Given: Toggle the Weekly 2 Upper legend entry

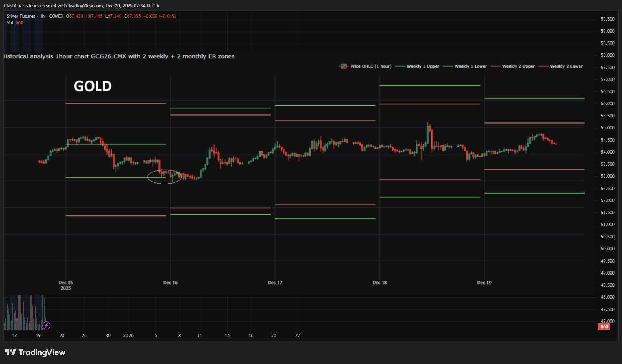Looking at the screenshot, I should tap(512, 66).
